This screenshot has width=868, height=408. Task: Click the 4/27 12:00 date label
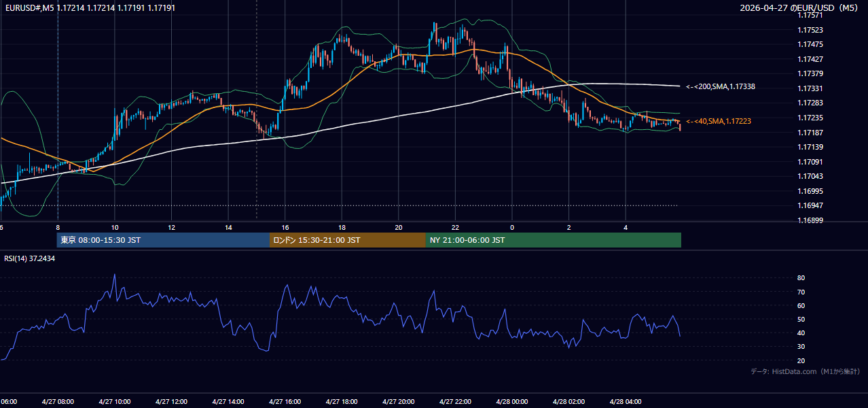[171, 402]
